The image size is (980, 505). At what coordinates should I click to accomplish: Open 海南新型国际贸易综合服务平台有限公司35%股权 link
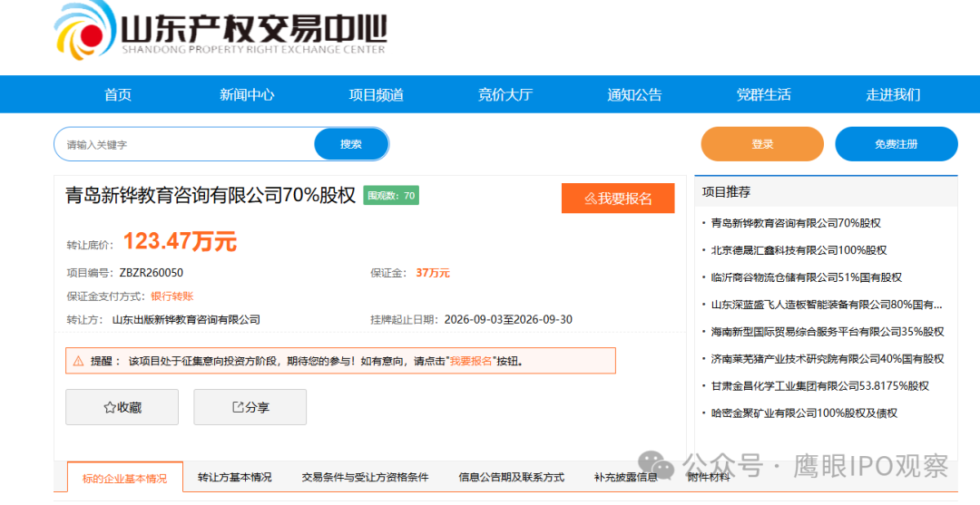pos(828,332)
